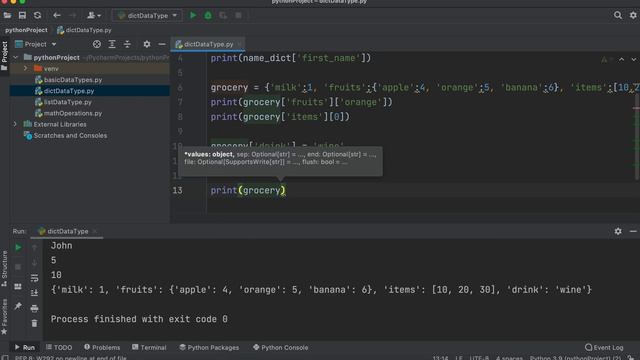Clear Run output with trash icon

tap(34, 323)
